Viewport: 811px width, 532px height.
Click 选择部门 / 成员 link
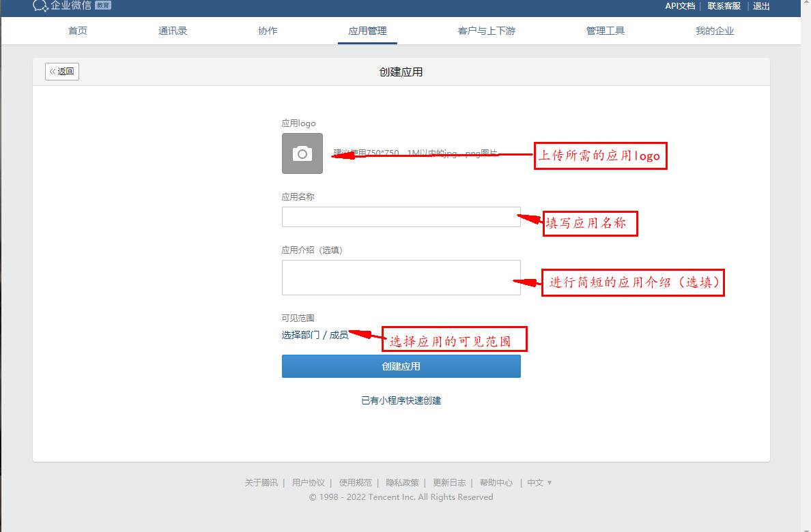(315, 335)
